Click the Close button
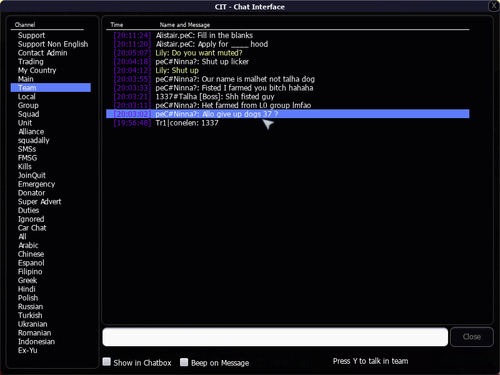The height and width of the screenshot is (375, 500). point(472,337)
